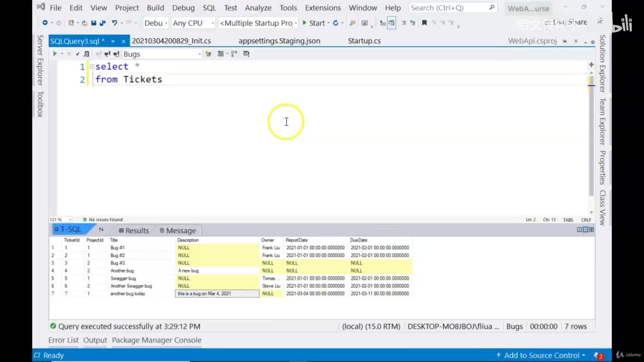This screenshot has width=644, height=362.
Task: Click the Live Share button
Action: 567,22
